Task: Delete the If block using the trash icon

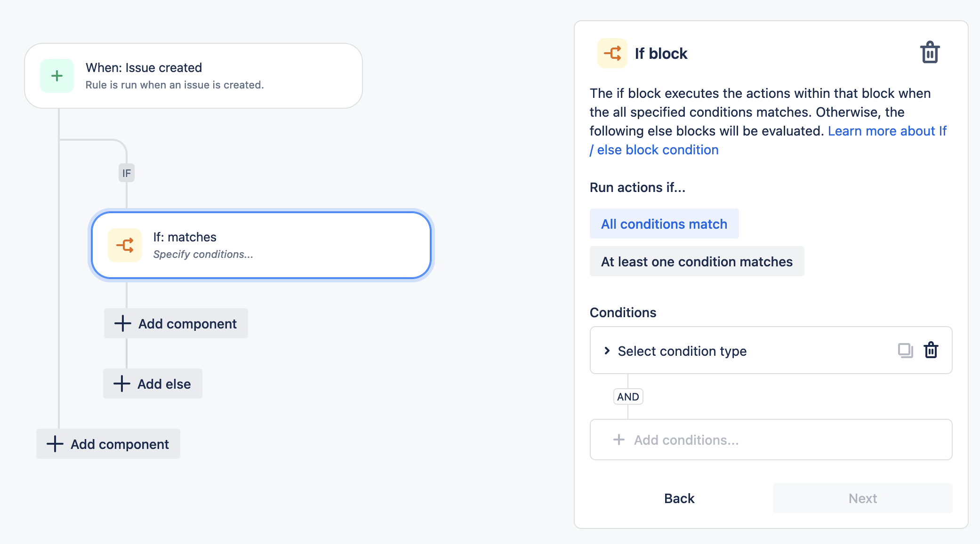Action: [x=929, y=52]
